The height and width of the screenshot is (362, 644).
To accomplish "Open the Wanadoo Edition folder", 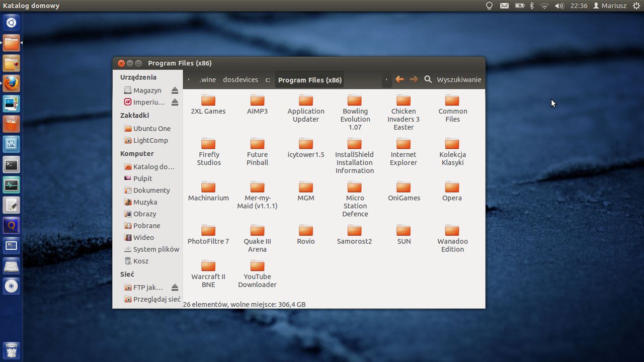I will coord(452,238).
